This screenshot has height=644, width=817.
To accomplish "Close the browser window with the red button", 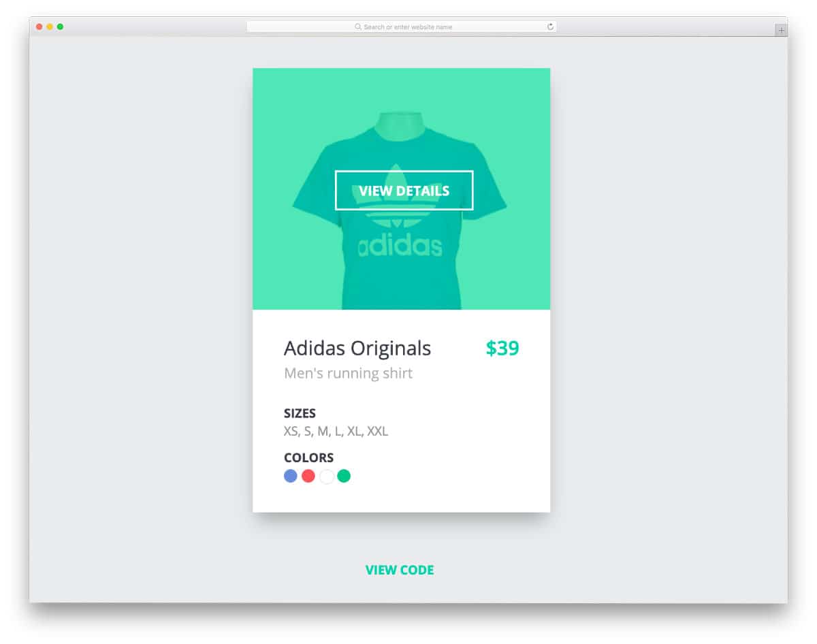I will point(39,27).
